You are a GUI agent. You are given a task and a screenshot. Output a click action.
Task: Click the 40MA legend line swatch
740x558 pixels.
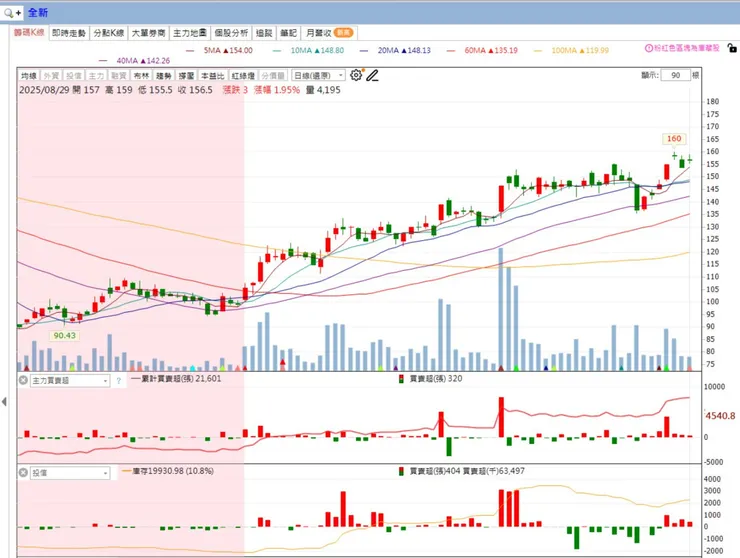[103, 61]
